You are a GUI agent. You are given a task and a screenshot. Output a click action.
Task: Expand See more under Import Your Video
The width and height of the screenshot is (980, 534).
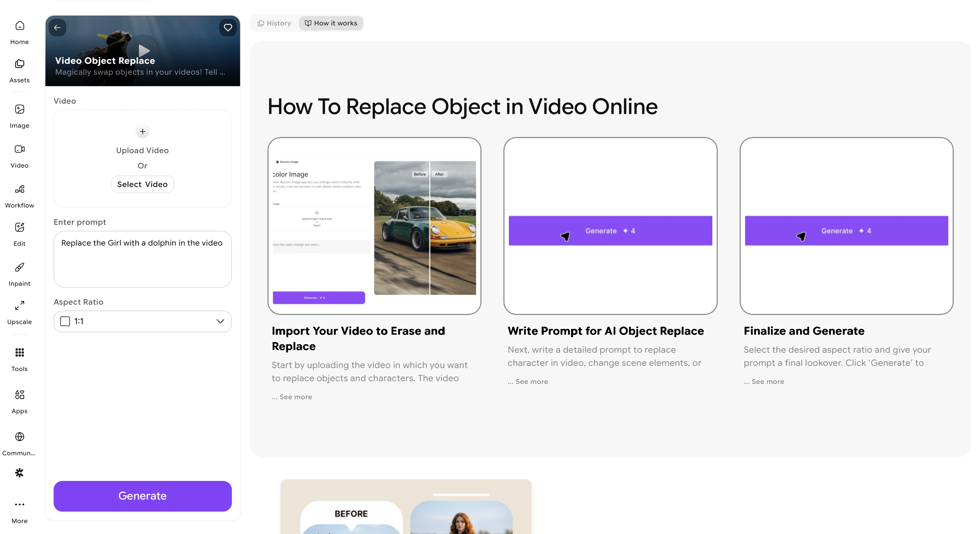296,397
